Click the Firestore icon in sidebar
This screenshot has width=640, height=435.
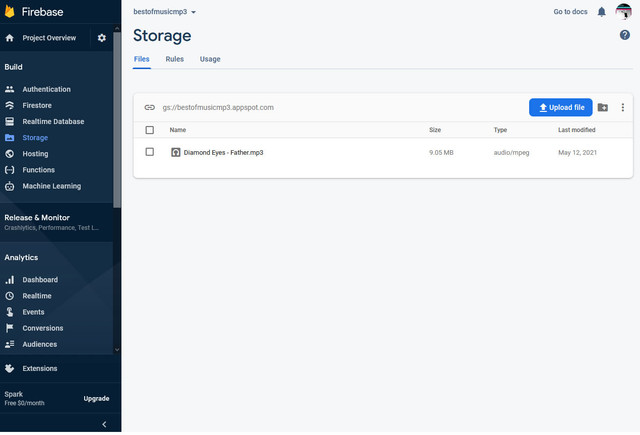pos(10,105)
